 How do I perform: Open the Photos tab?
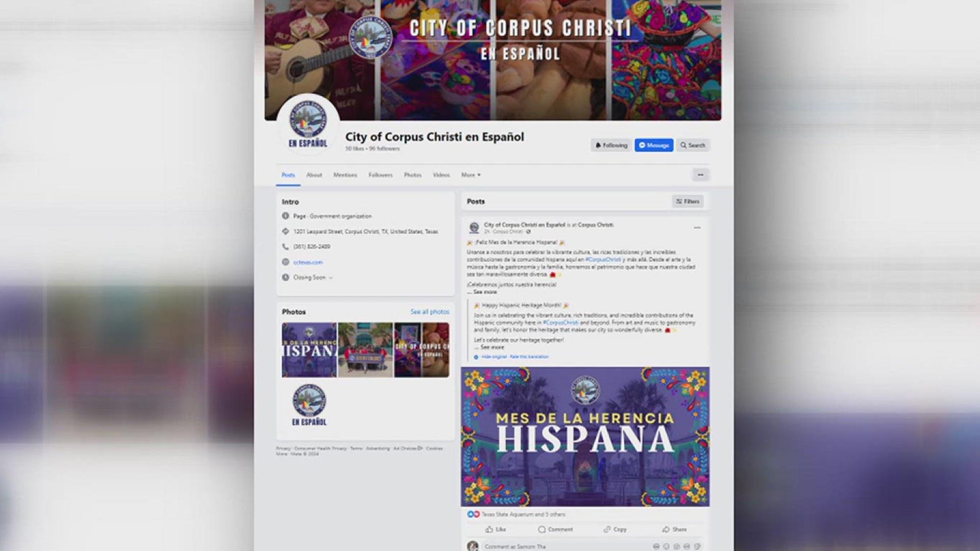[x=412, y=175]
